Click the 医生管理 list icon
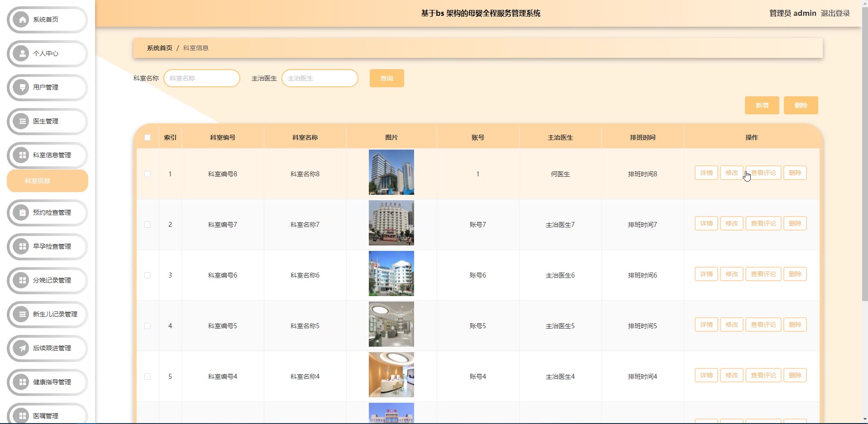Screen dimensions: 868x424 (x=21, y=121)
